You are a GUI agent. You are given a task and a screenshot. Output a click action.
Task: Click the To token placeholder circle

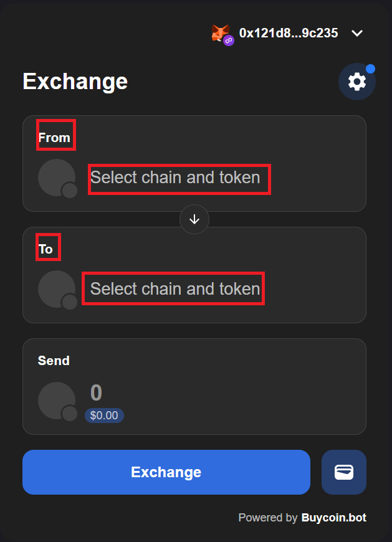click(x=55, y=288)
